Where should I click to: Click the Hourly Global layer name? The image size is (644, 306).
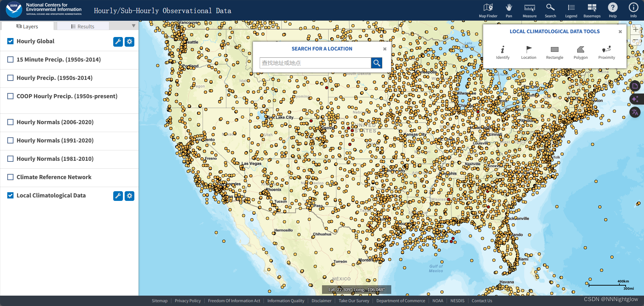pos(35,41)
